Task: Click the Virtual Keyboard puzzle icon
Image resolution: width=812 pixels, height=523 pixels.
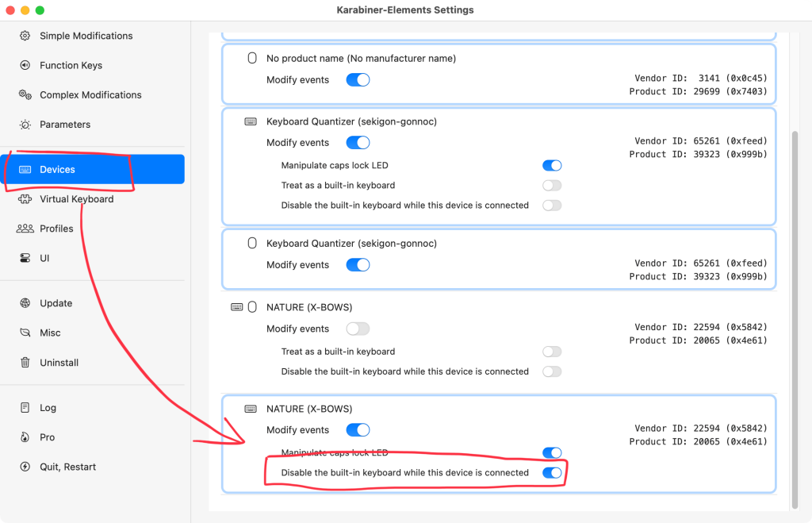Action: [x=25, y=199]
